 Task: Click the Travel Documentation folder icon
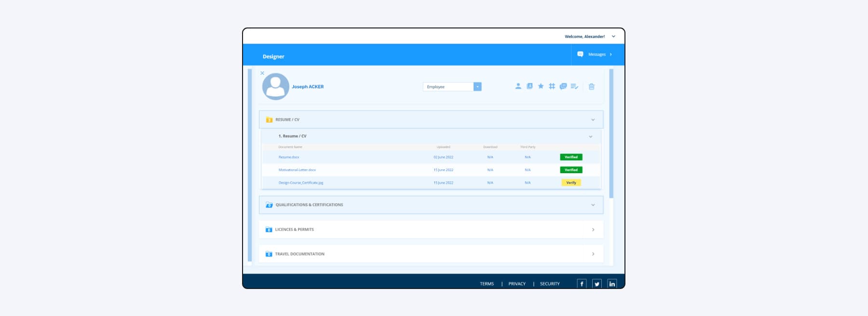point(269,254)
